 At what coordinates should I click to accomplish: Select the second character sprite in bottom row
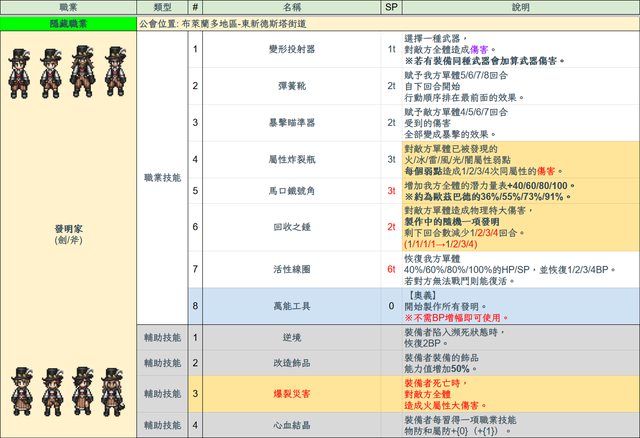click(50, 389)
